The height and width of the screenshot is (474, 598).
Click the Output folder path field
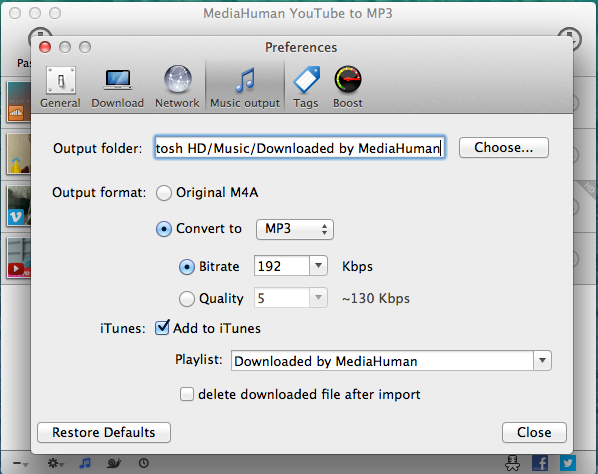coord(300,148)
